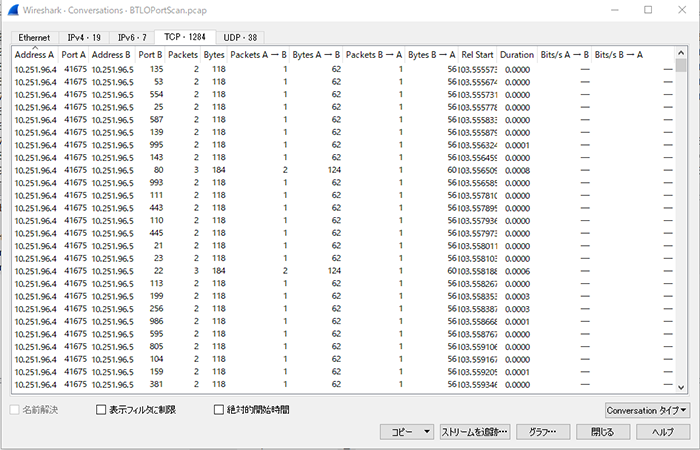Screen dimensions: 700x450
Task: Select the UDP · 38 tab
Action: point(239,37)
